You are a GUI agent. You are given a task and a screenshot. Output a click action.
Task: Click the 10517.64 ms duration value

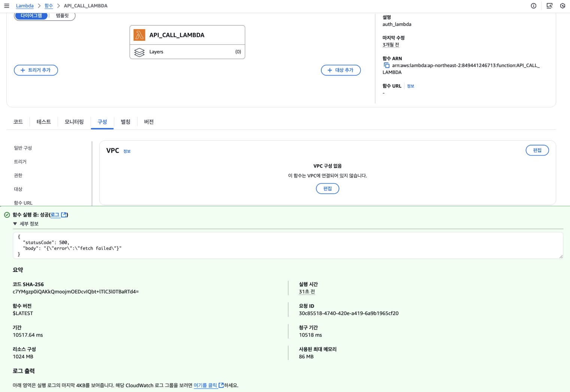tap(28, 335)
